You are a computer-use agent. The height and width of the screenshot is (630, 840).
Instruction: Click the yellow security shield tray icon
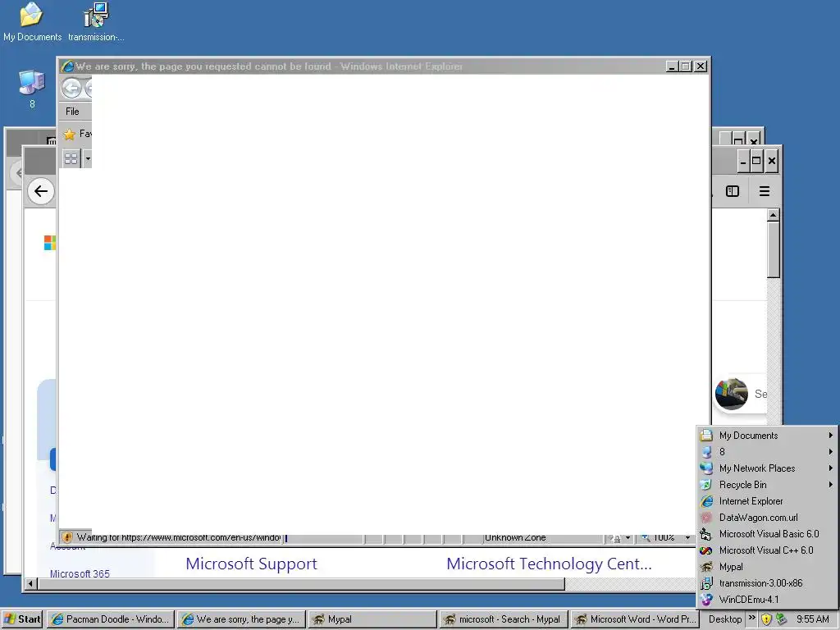[767, 619]
